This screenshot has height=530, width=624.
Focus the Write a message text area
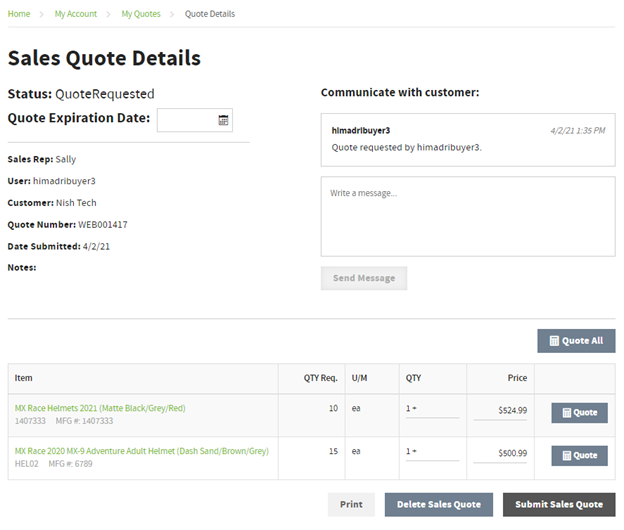click(x=467, y=216)
